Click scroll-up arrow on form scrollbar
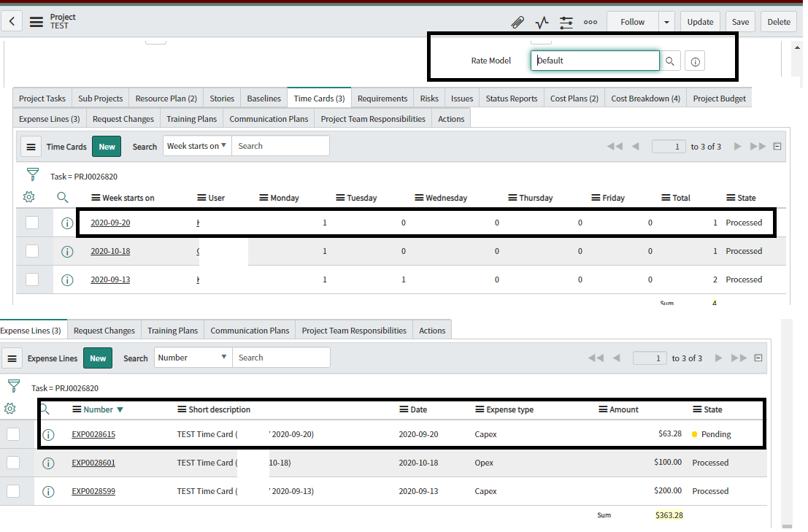This screenshot has width=808, height=532. point(797,48)
